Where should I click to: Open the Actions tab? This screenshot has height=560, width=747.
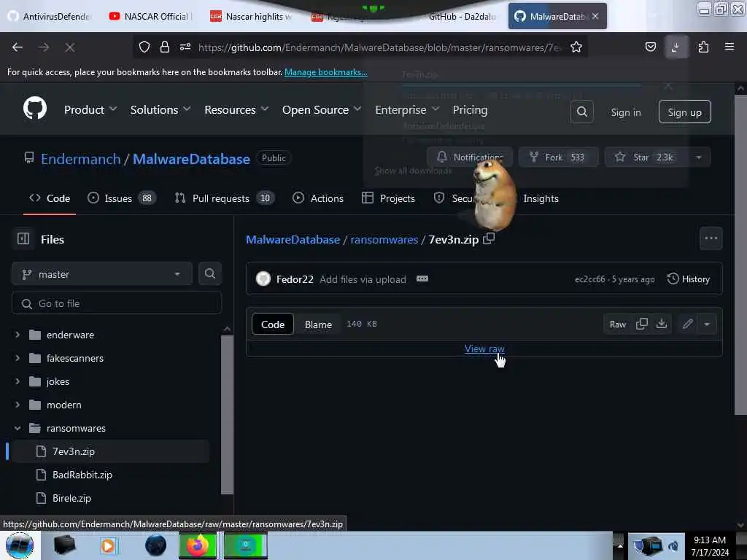(x=318, y=198)
